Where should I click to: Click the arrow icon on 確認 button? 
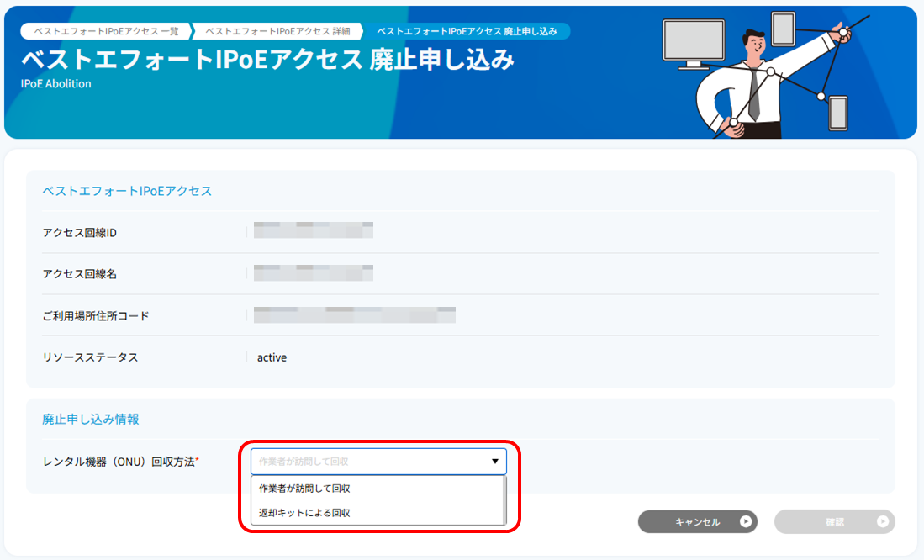click(x=882, y=521)
